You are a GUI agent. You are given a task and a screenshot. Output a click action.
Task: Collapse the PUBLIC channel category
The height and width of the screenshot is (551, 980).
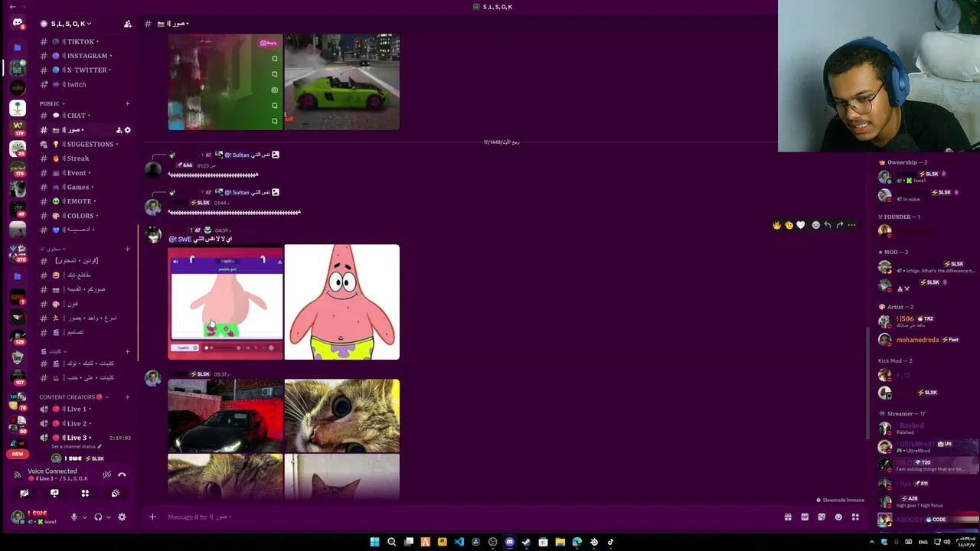[x=52, y=104]
